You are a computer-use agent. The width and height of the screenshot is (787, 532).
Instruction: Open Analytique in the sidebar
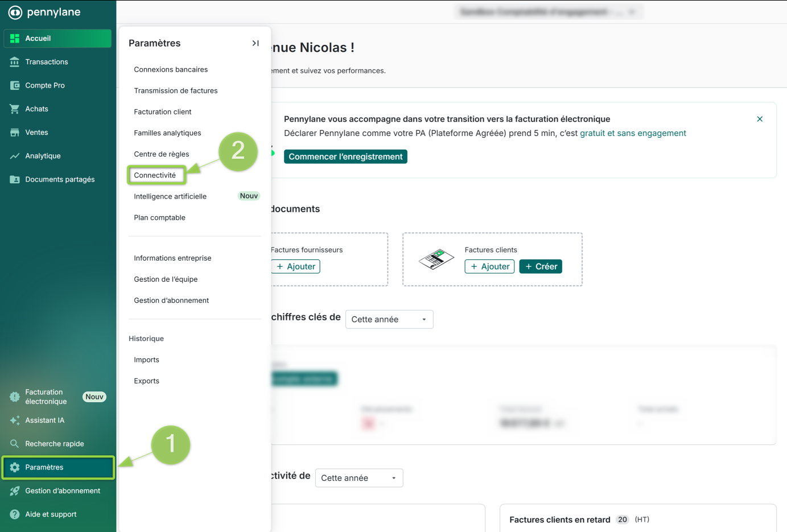click(x=57, y=156)
